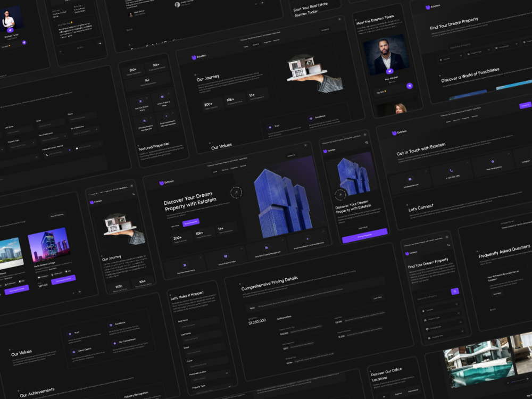Click Max Mitchell's portrait photo
Image resolution: width=532 pixels, height=399 pixels.
pos(386,54)
